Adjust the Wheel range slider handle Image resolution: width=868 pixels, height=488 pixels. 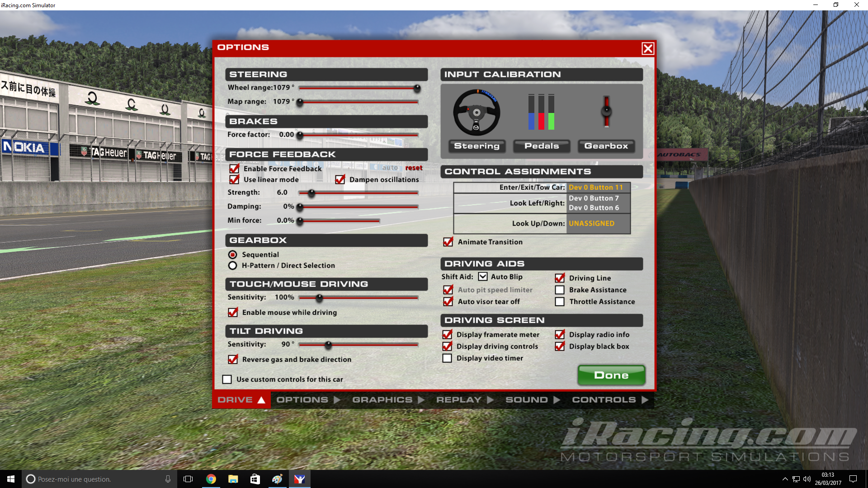pyautogui.click(x=417, y=88)
